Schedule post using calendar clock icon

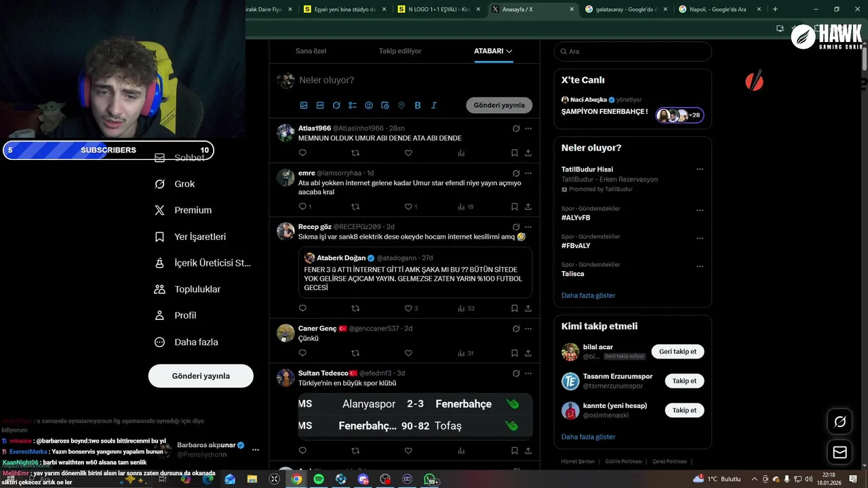pyautogui.click(x=385, y=105)
